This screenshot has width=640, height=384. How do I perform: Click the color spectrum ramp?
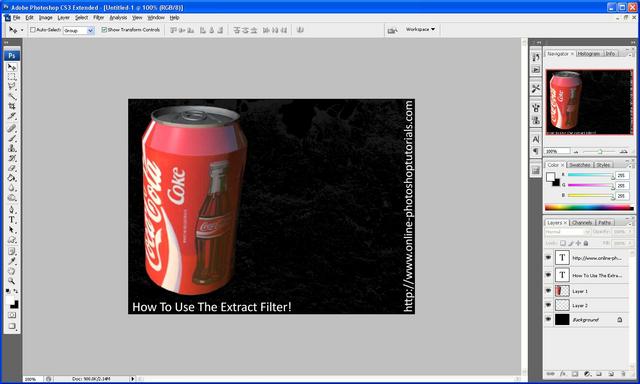pyautogui.click(x=589, y=207)
